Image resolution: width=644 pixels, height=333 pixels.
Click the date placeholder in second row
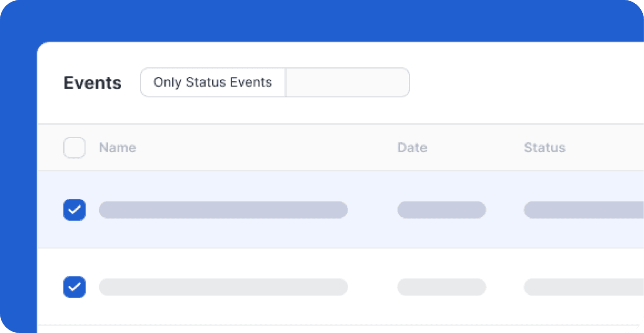pos(442,287)
